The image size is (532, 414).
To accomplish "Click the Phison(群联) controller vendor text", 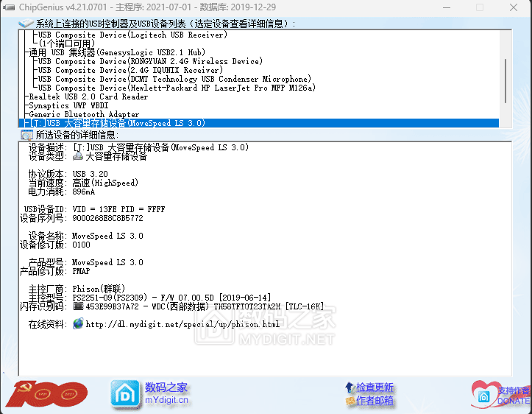I will click(99, 289).
